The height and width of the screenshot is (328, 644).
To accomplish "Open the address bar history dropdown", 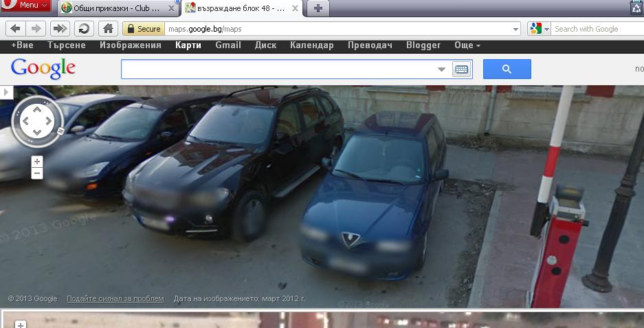I will 515,30.
